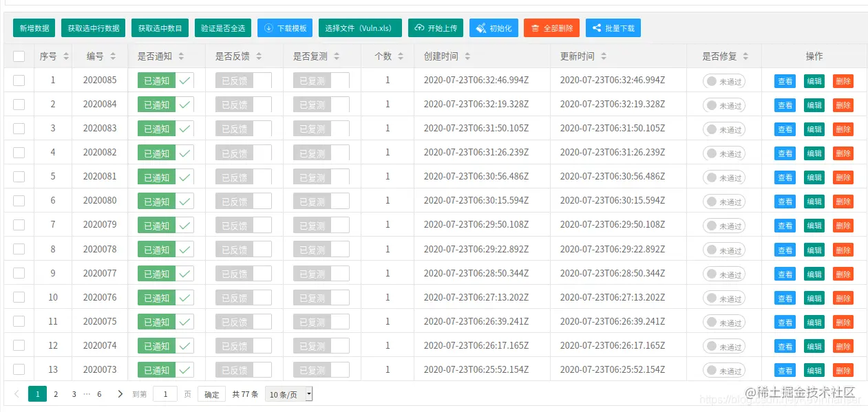The height and width of the screenshot is (412, 868).
Task: Go to the previous page arrow
Action: click(x=17, y=394)
